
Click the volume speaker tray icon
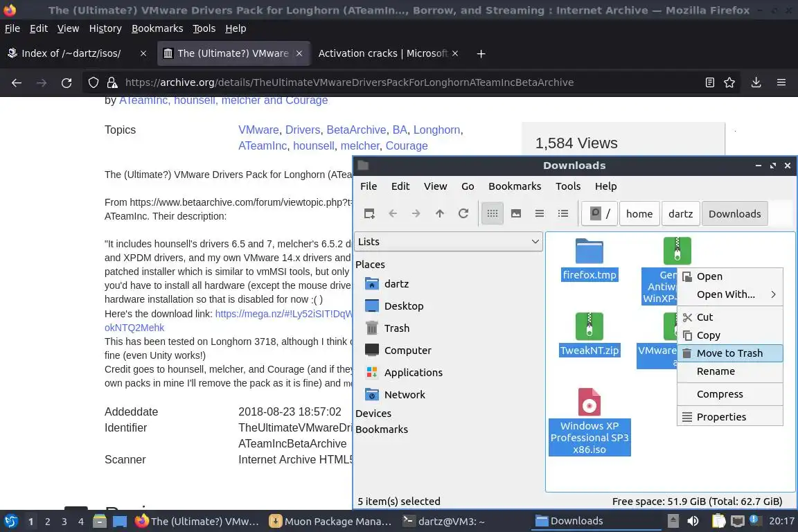693,522
